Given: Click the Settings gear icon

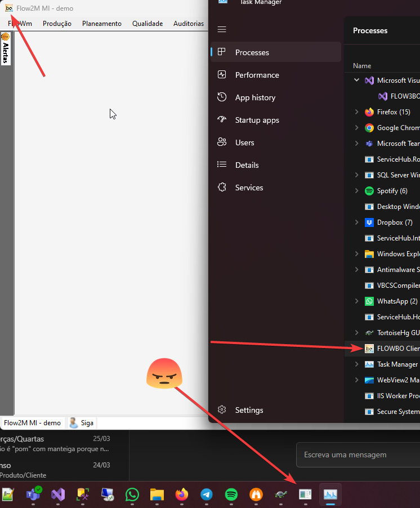Looking at the screenshot, I should (222, 409).
